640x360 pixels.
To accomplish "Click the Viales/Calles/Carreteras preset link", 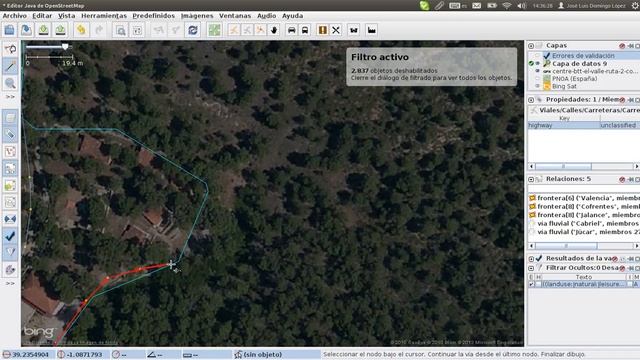I will (589, 110).
